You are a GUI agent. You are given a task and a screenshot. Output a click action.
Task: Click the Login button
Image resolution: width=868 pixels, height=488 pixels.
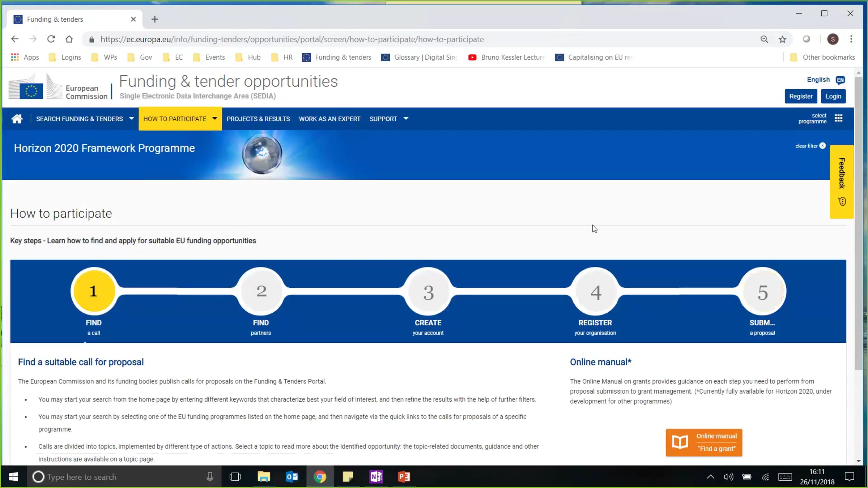(x=833, y=96)
